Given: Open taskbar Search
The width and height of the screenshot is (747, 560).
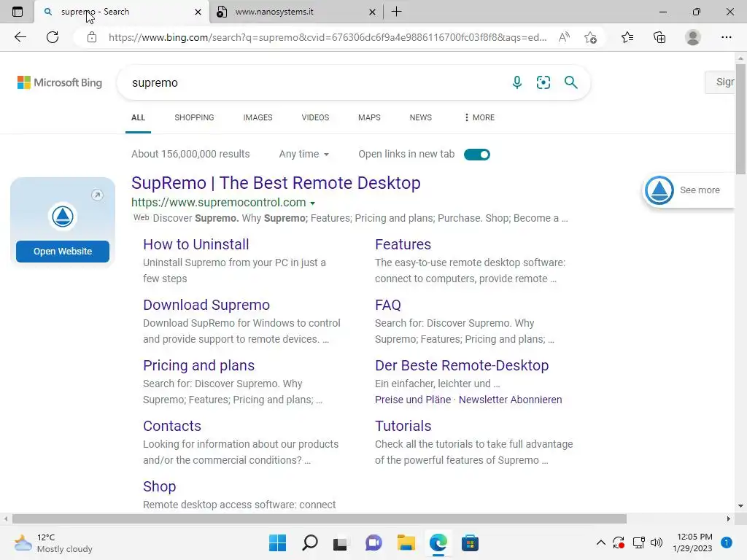Looking at the screenshot, I should tap(309, 542).
